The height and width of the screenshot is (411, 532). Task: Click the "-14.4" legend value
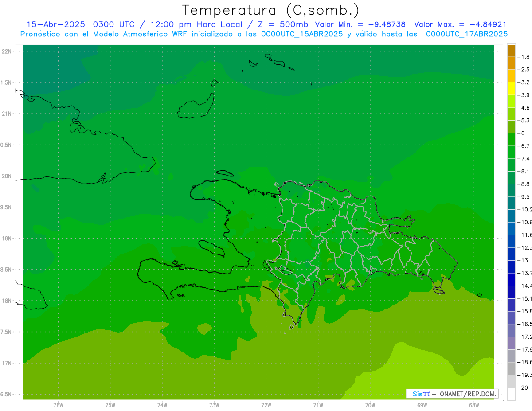[525, 286]
